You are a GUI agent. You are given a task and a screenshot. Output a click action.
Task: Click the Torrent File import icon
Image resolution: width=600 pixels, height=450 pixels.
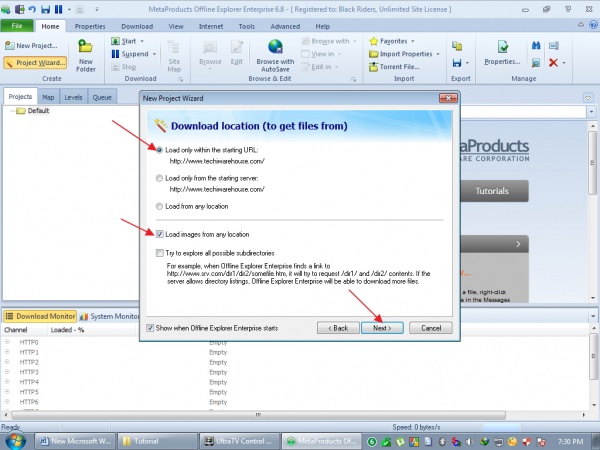(x=373, y=67)
